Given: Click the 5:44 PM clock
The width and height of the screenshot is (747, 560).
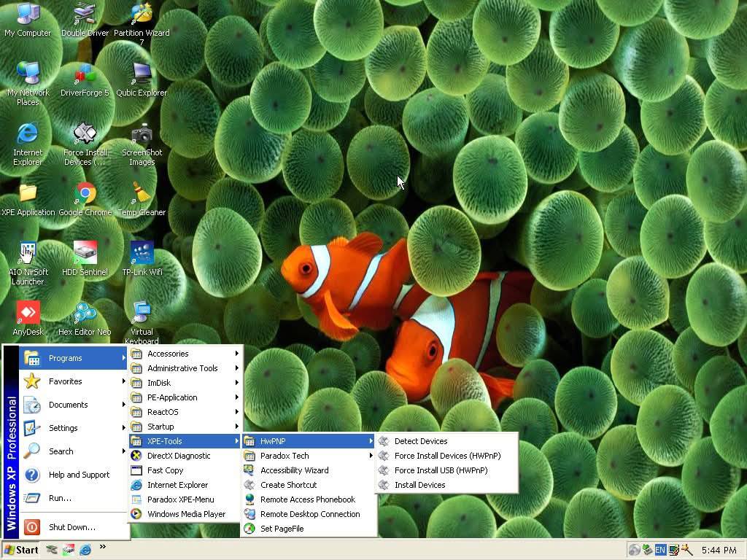Looking at the screenshot, I should click(719, 550).
